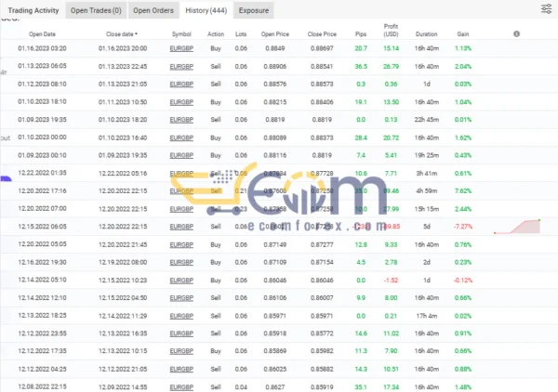Select open price 0.88906

[275, 67]
